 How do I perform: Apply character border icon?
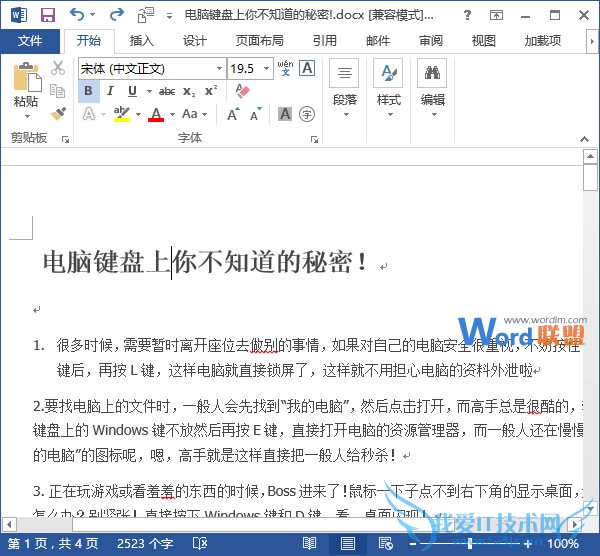tap(307, 68)
